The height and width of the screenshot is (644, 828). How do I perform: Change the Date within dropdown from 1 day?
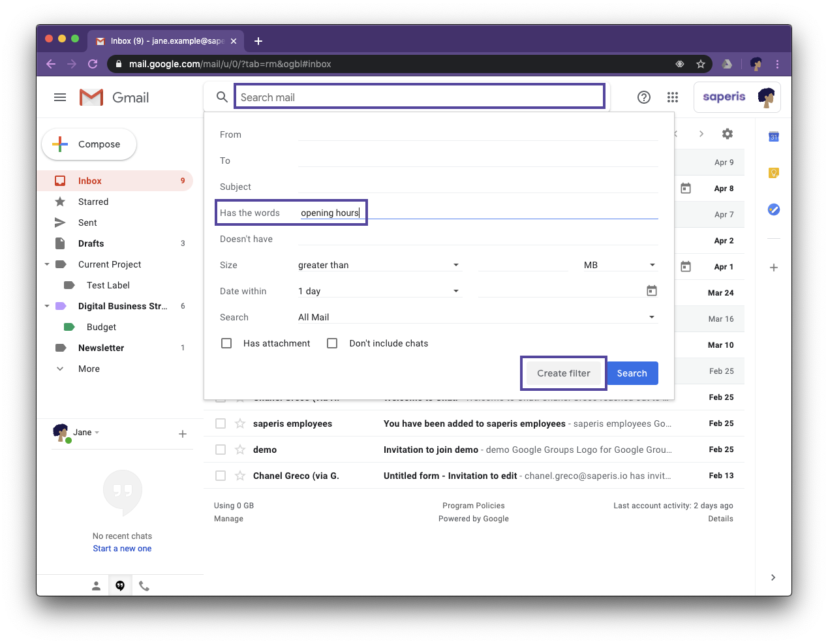point(378,291)
